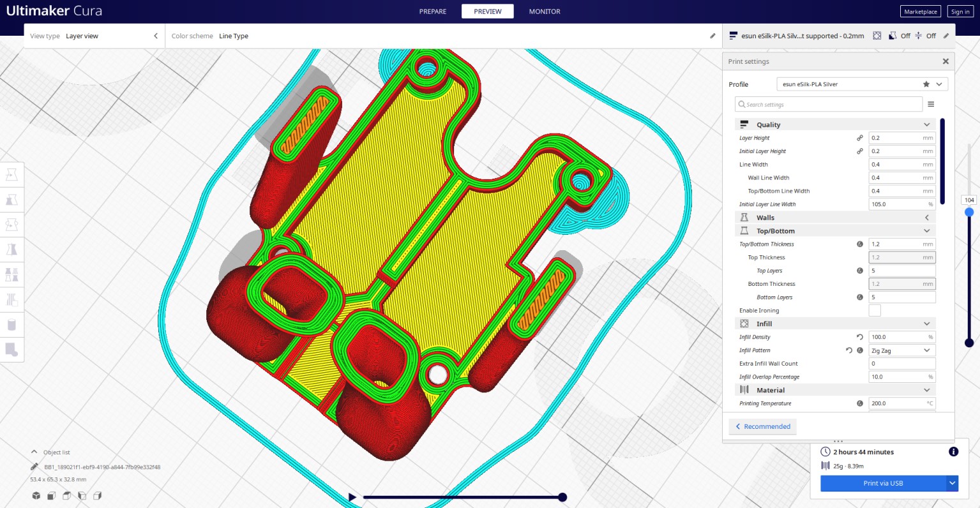Open the print output device dropdown arrow
Image resolution: width=980 pixels, height=508 pixels.
953,483
